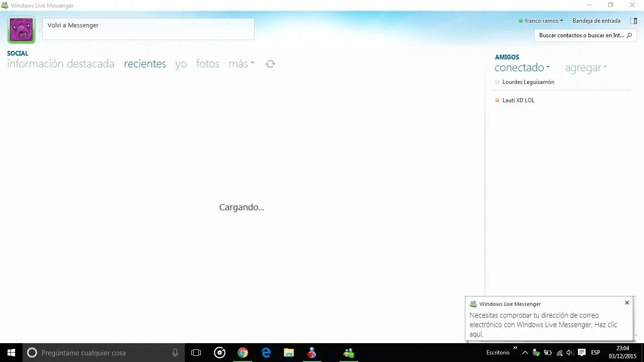
Task: Click the red Messenger buddy taskbar icon
Action: pyautogui.click(x=312, y=353)
